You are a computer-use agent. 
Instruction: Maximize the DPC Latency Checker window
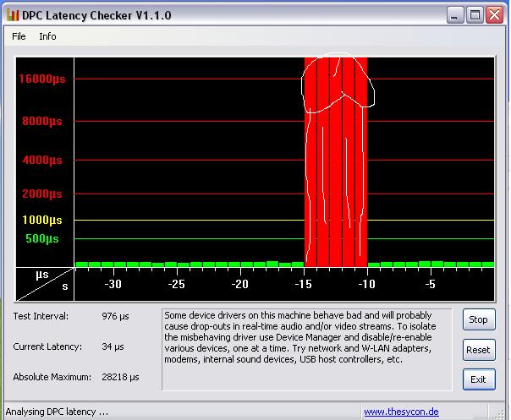tap(475, 14)
